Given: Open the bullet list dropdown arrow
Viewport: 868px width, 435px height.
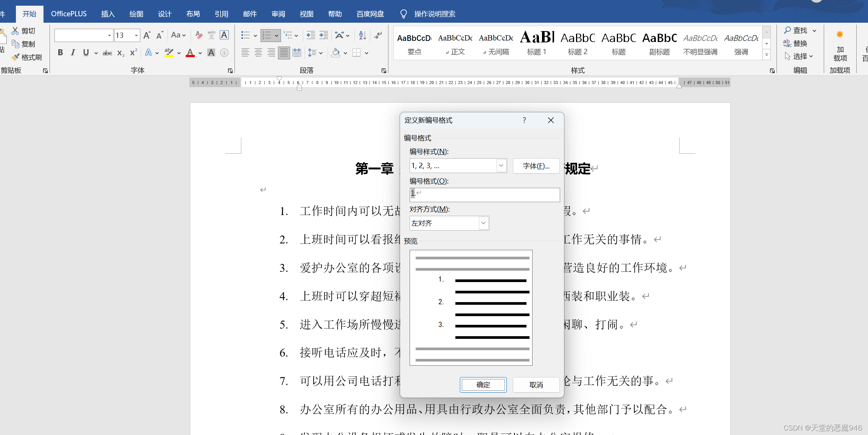Looking at the screenshot, I should coord(255,36).
